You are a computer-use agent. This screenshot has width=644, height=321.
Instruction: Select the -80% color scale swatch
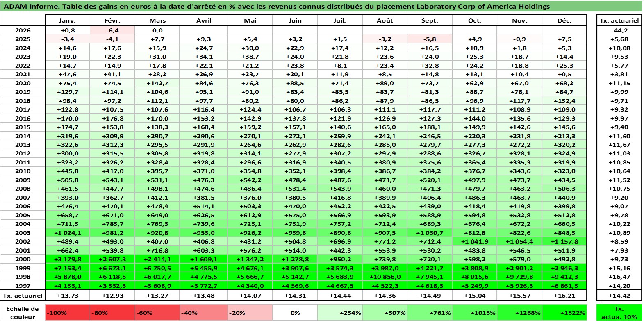tap(112, 312)
